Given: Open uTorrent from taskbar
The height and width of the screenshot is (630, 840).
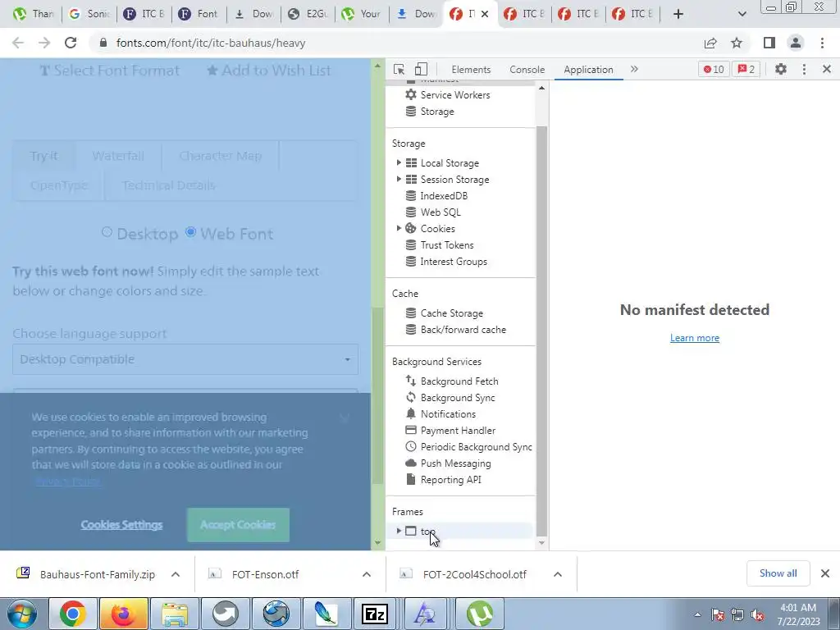Looking at the screenshot, I should point(479,614).
